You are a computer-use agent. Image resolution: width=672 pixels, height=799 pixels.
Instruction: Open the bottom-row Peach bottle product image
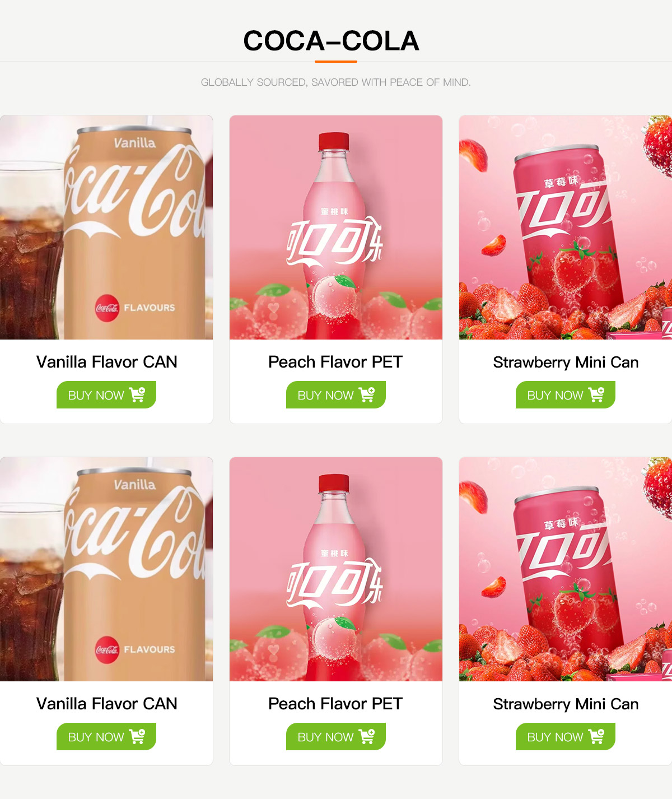[x=336, y=569]
